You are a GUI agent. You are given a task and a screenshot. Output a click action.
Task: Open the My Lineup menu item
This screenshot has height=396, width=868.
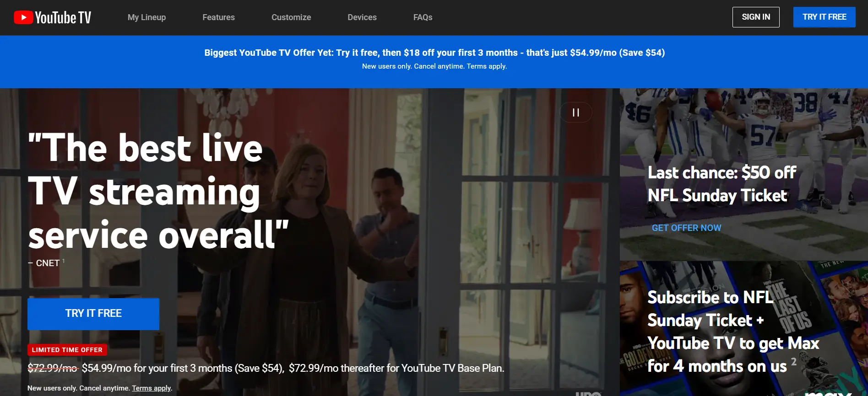[x=146, y=17]
